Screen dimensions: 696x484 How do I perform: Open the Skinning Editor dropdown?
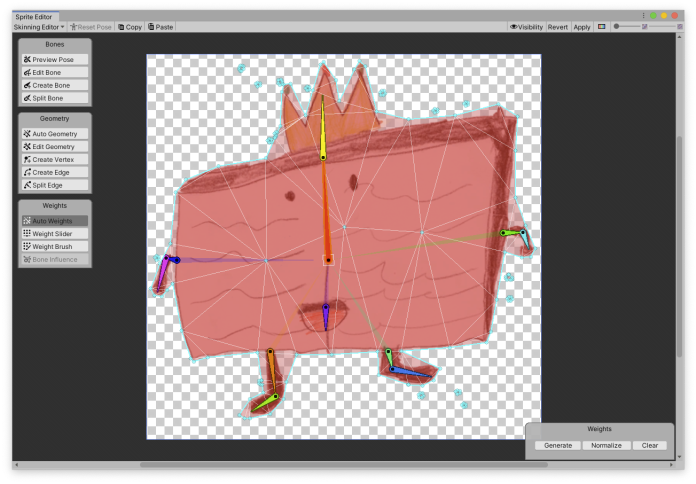tap(38, 27)
